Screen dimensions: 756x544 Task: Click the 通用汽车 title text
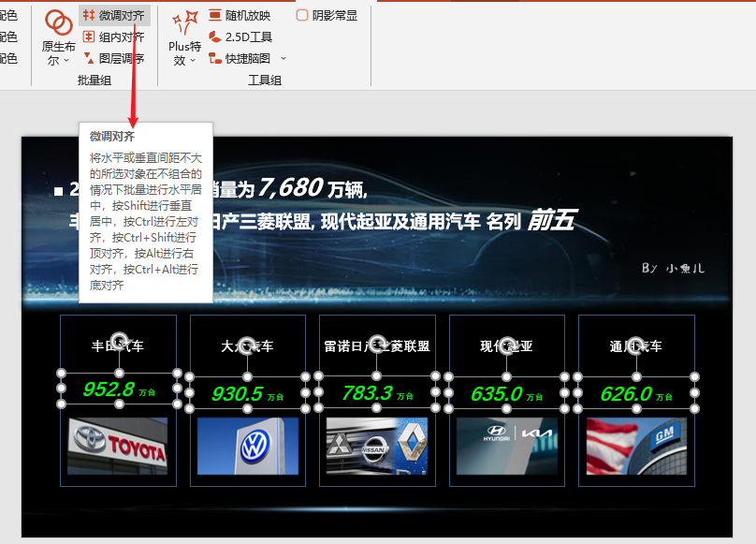(636, 346)
